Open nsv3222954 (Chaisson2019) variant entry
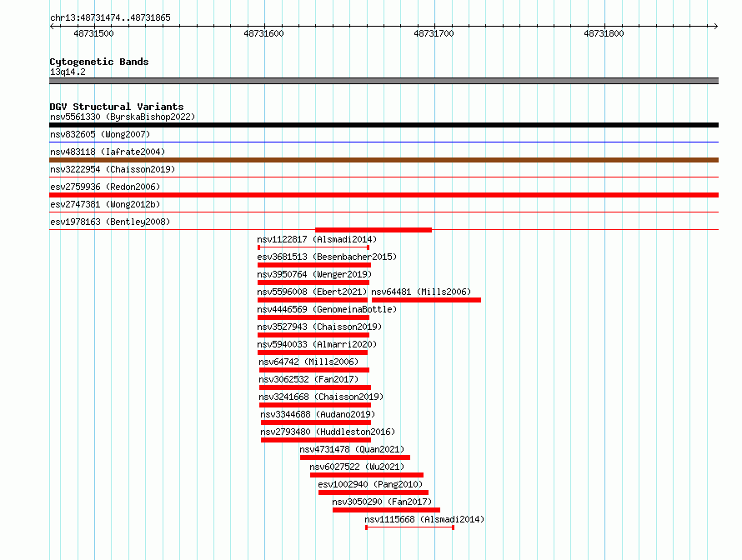The image size is (742, 560). pos(113,169)
